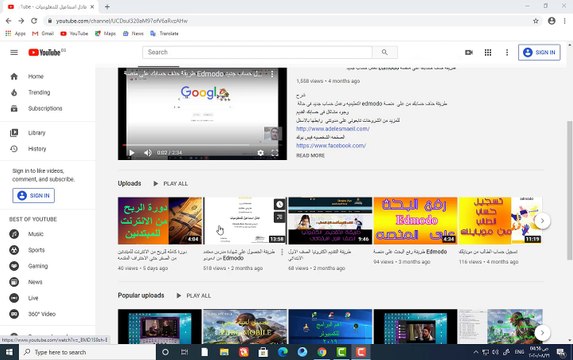Open the YouTube hamburger guide menu

pyautogui.click(x=14, y=53)
